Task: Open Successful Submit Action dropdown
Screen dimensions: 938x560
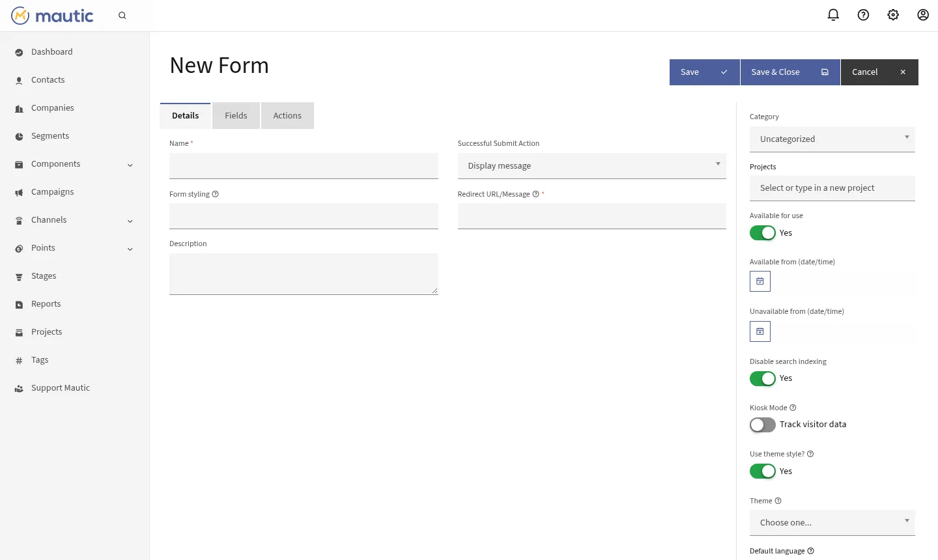Action: pos(591,166)
